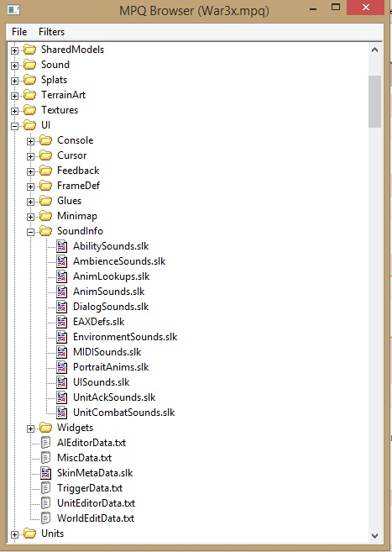This screenshot has width=392, height=552.
Task: Close the MPQ Browser window
Action: pyautogui.click(x=366, y=7)
